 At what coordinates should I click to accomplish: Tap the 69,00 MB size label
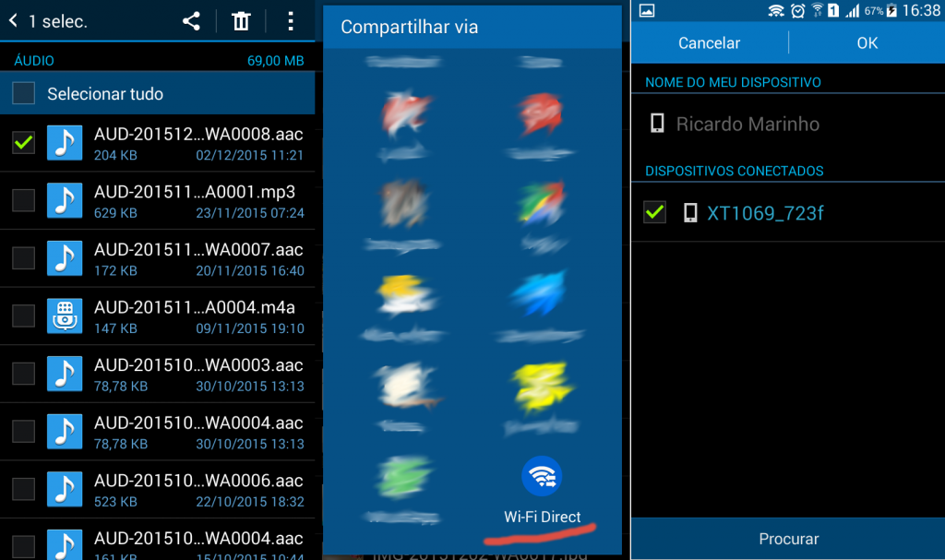(275, 60)
